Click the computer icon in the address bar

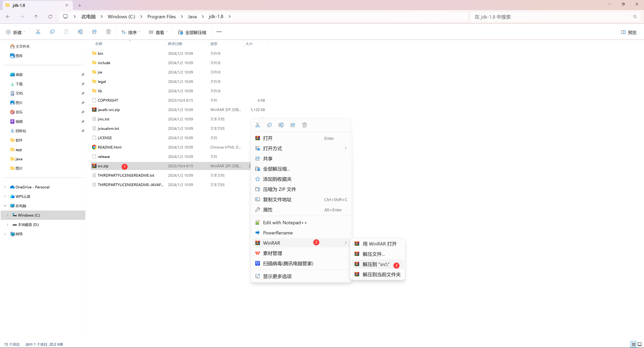(x=66, y=16)
